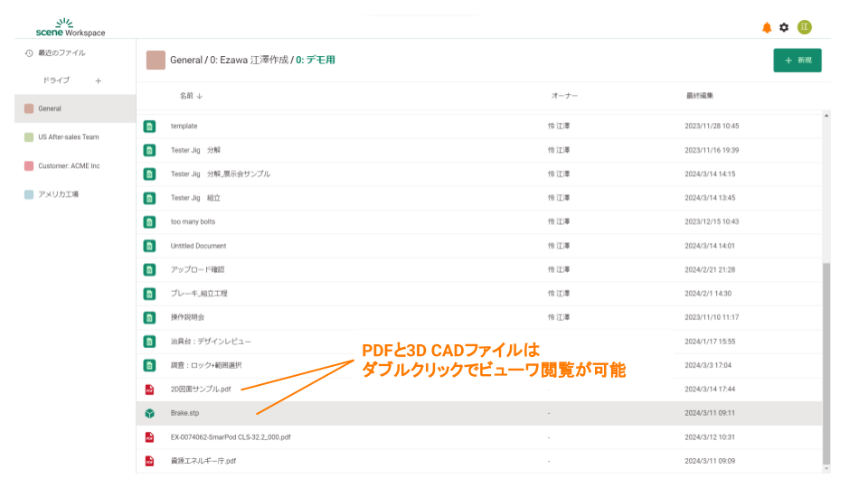
Task: Select the template file name
Action: click(184, 127)
